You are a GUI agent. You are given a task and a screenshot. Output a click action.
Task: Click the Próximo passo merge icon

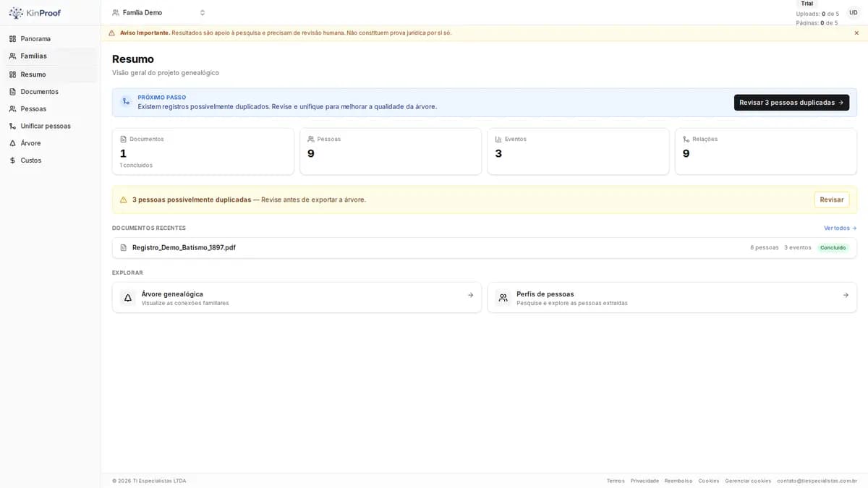(x=126, y=102)
